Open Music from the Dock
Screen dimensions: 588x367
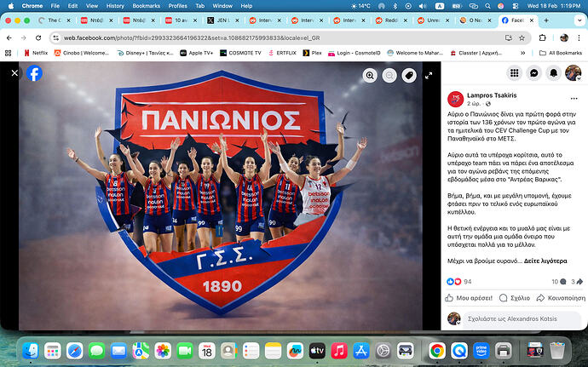click(x=339, y=352)
